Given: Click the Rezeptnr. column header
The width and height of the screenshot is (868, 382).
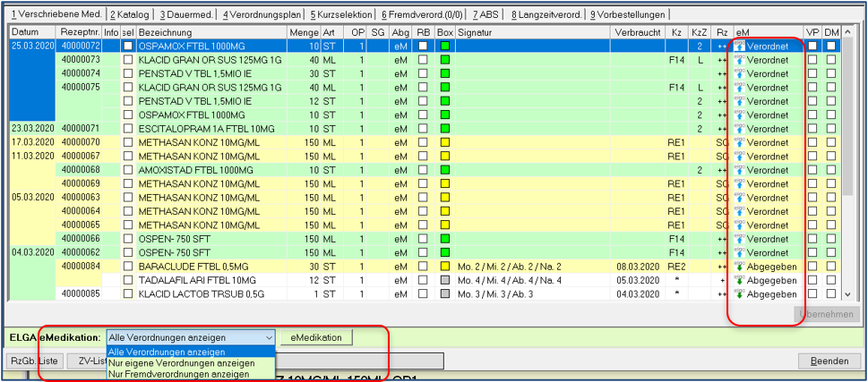Looking at the screenshot, I should [79, 32].
